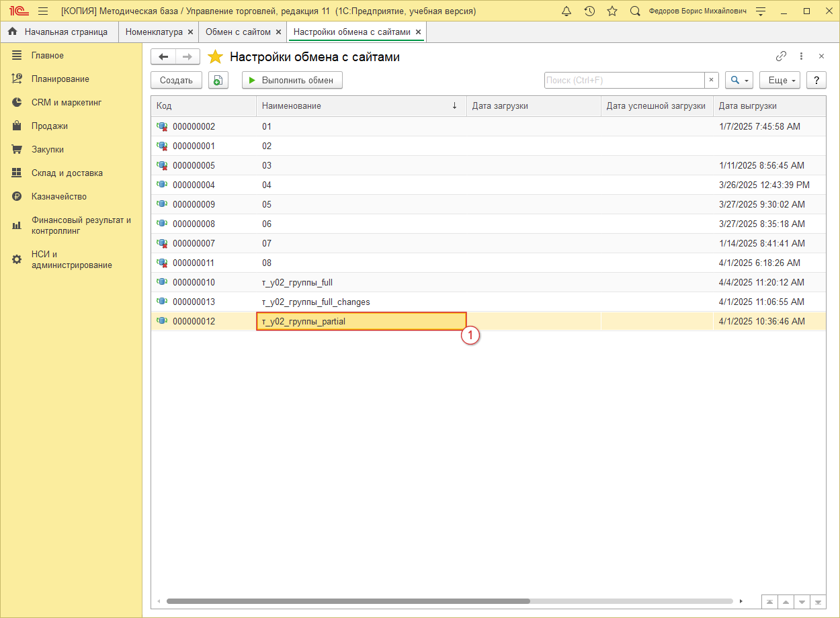840x618 pixels.
Task: Open the Продажи section
Action: 49,126
